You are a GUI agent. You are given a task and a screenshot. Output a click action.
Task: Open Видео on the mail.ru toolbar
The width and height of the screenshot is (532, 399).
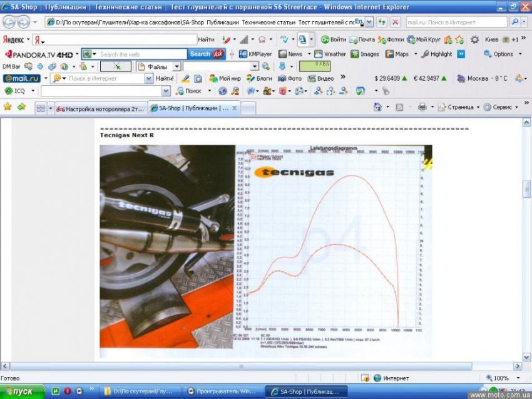320,78
